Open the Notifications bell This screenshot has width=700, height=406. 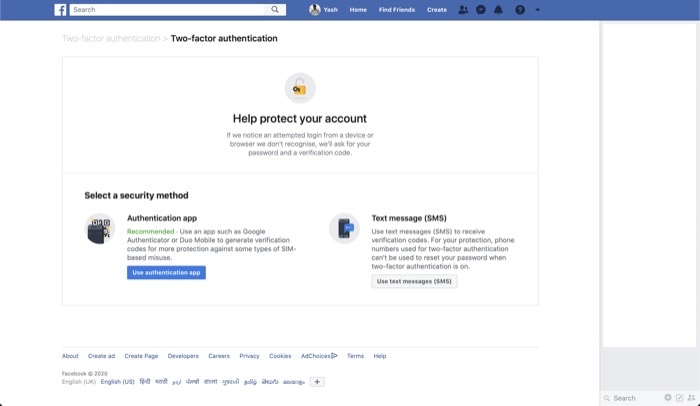tap(498, 10)
